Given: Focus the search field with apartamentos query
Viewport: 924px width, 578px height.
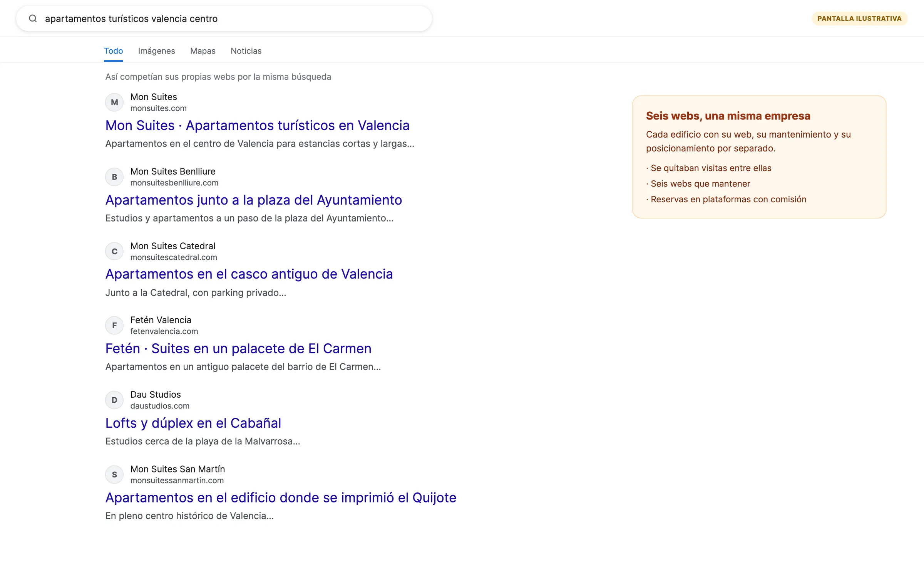Looking at the screenshot, I should coord(224,18).
